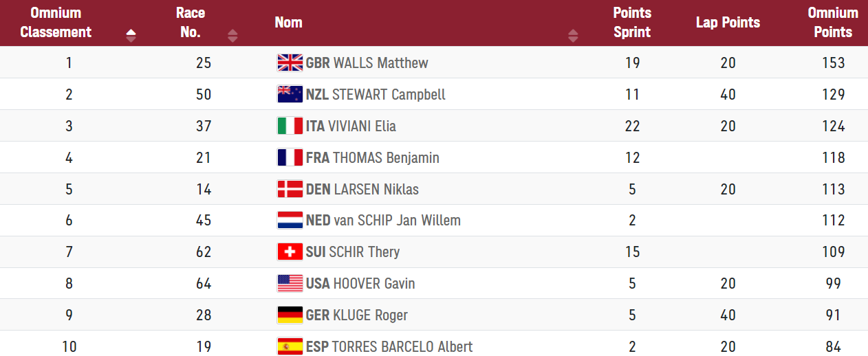868x356 pixels.
Task: Click the Netherlands flag icon
Action: click(x=290, y=221)
